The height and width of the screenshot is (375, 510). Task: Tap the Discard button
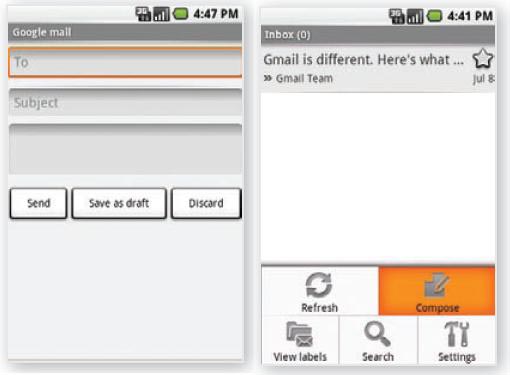[206, 203]
